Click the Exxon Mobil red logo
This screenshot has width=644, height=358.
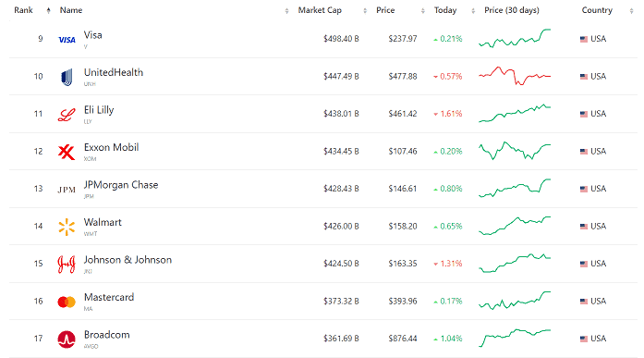pos(67,152)
